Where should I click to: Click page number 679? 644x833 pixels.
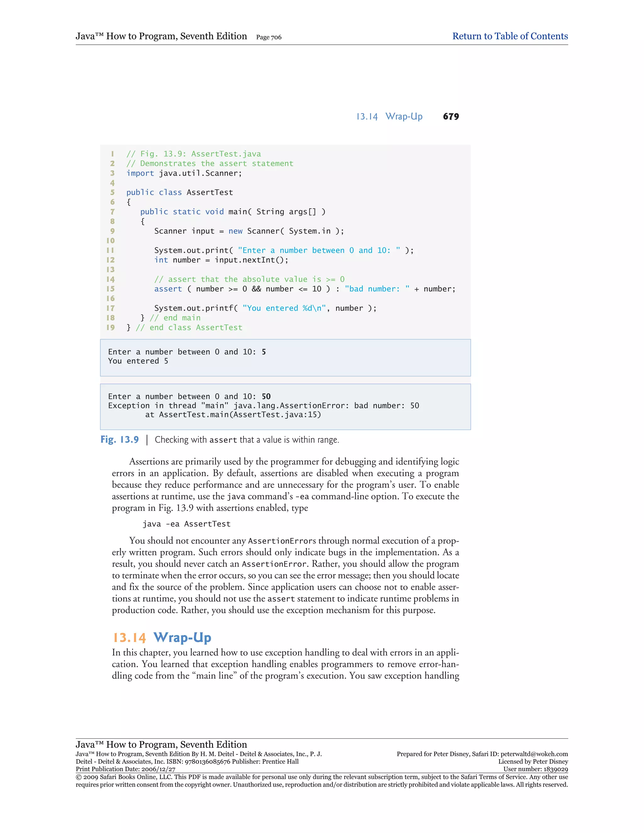tap(451, 116)
